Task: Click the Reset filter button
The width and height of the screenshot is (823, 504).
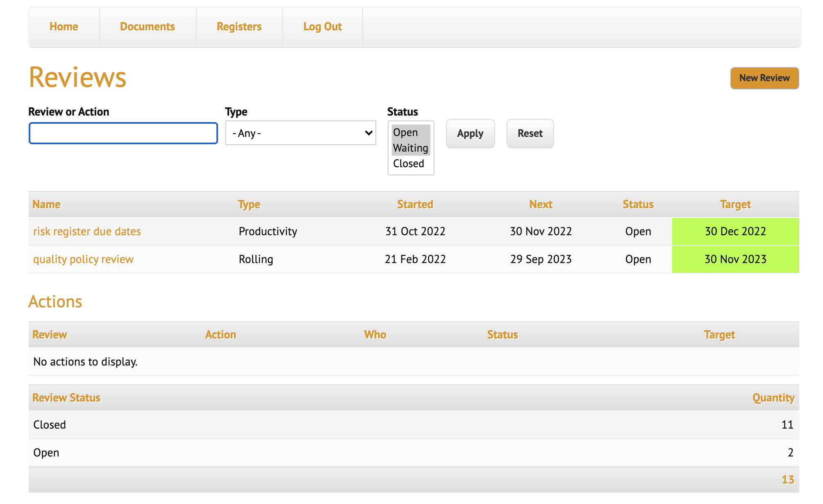Action: 530,134
